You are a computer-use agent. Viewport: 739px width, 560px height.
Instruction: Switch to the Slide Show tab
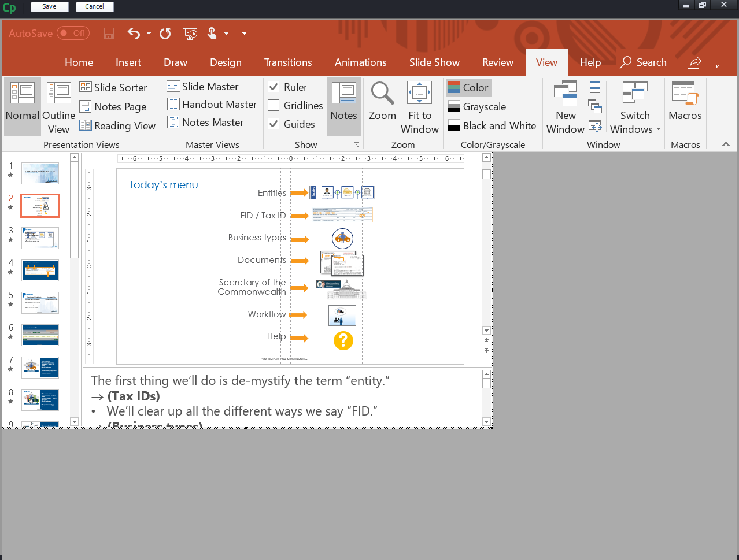(x=434, y=62)
